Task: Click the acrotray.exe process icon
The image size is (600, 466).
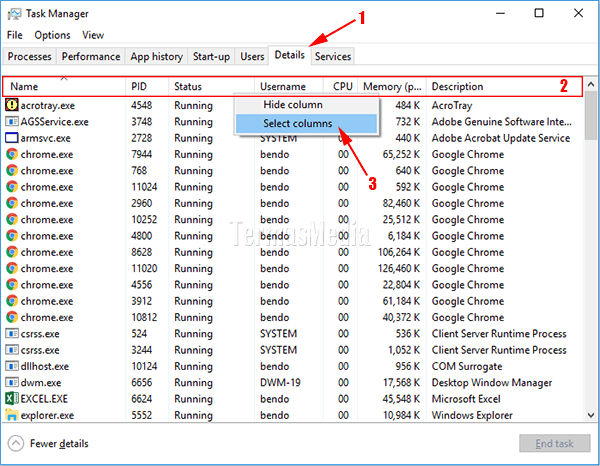Action: point(12,105)
